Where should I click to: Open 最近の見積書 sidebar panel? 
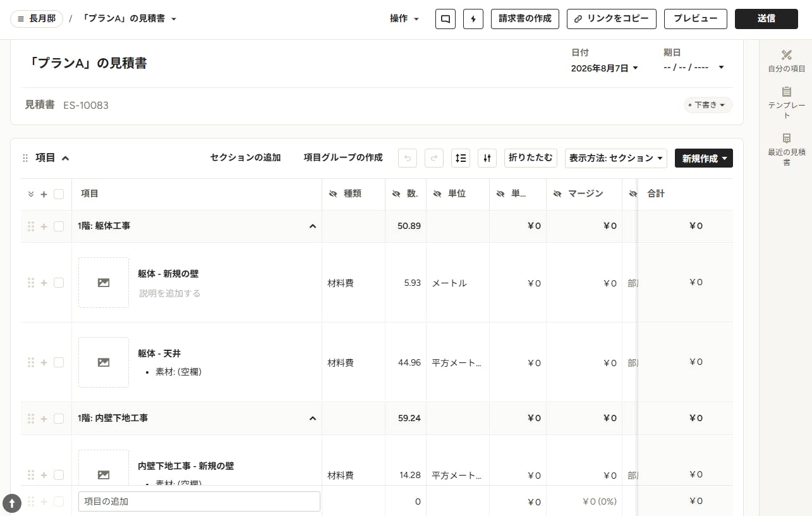click(x=786, y=150)
